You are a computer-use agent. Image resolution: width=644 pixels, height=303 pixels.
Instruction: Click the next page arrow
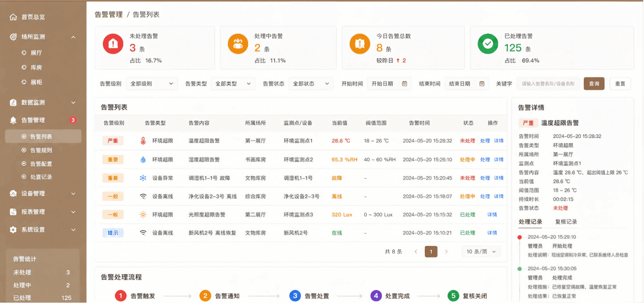pos(446,252)
